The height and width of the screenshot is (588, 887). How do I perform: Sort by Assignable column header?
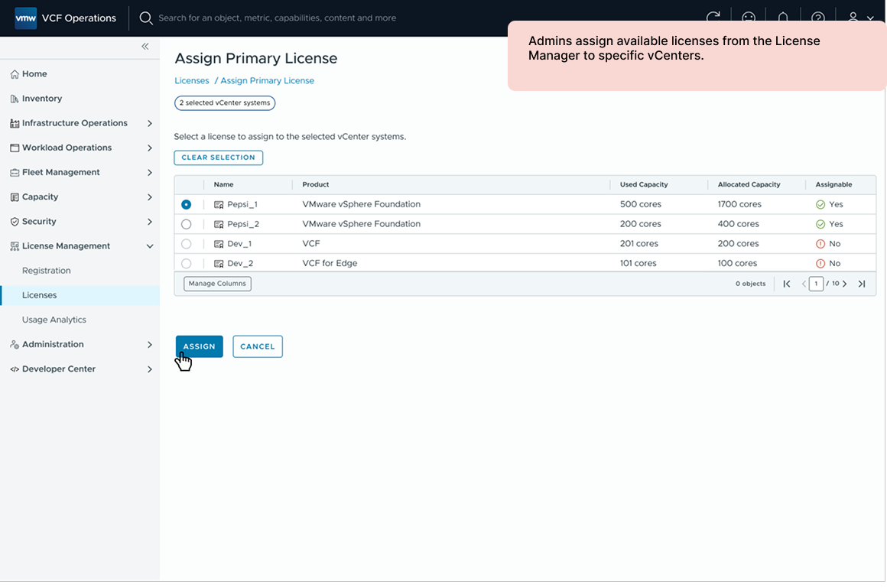833,185
